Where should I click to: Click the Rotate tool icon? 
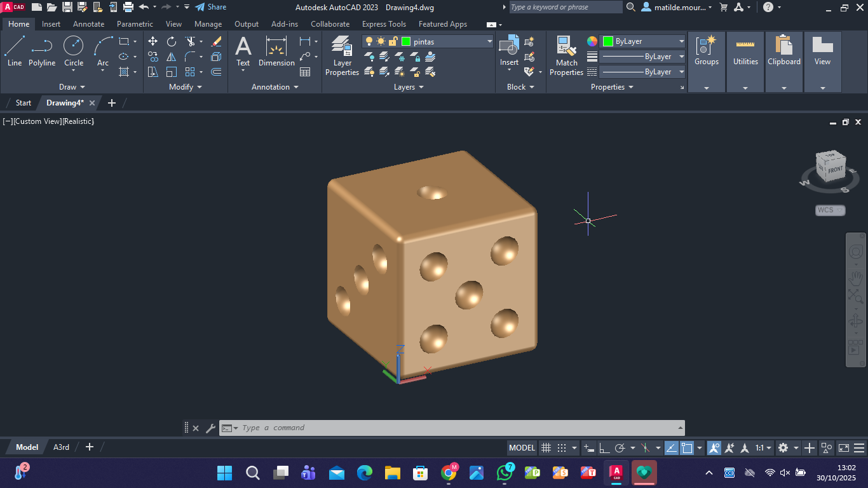click(172, 41)
